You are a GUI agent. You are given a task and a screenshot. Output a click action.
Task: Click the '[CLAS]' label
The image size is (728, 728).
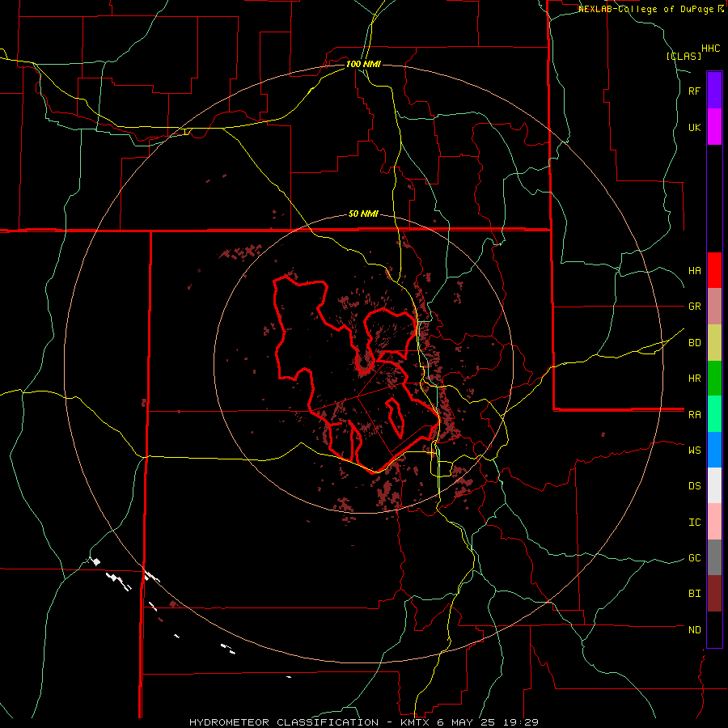click(684, 56)
